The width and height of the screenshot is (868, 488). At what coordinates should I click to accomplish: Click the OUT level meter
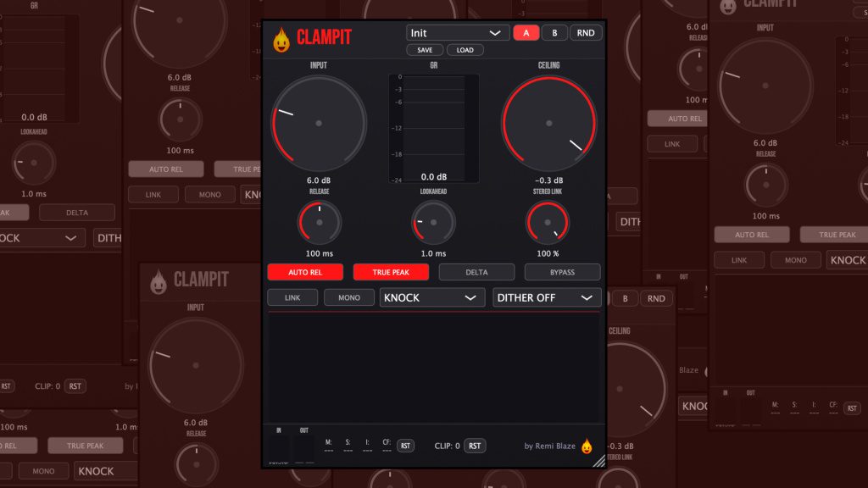(x=304, y=448)
